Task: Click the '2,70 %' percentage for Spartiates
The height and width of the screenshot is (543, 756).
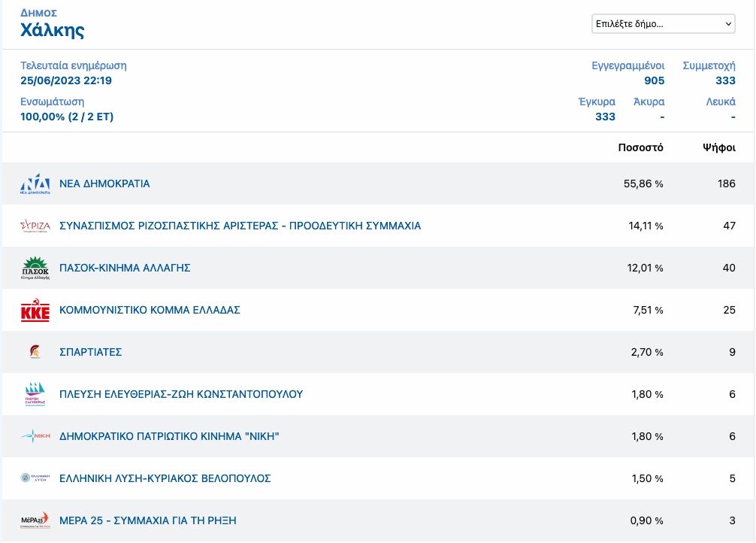Action: point(647,352)
